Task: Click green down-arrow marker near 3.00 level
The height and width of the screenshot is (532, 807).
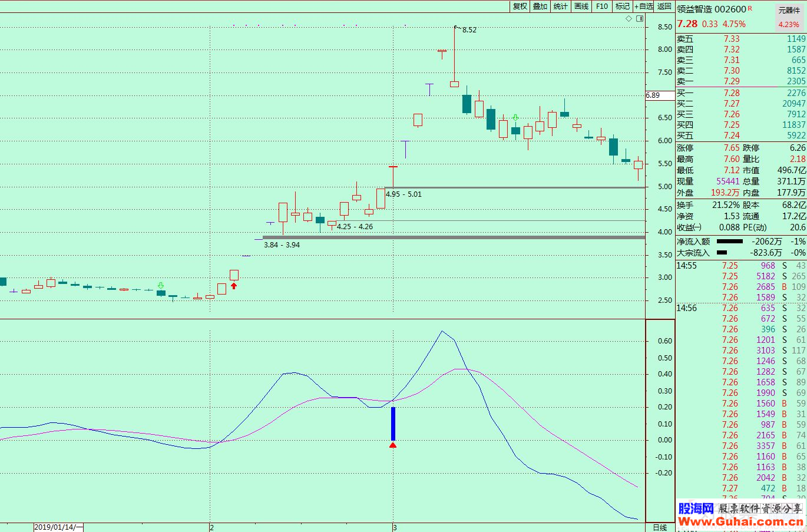Action: click(161, 286)
